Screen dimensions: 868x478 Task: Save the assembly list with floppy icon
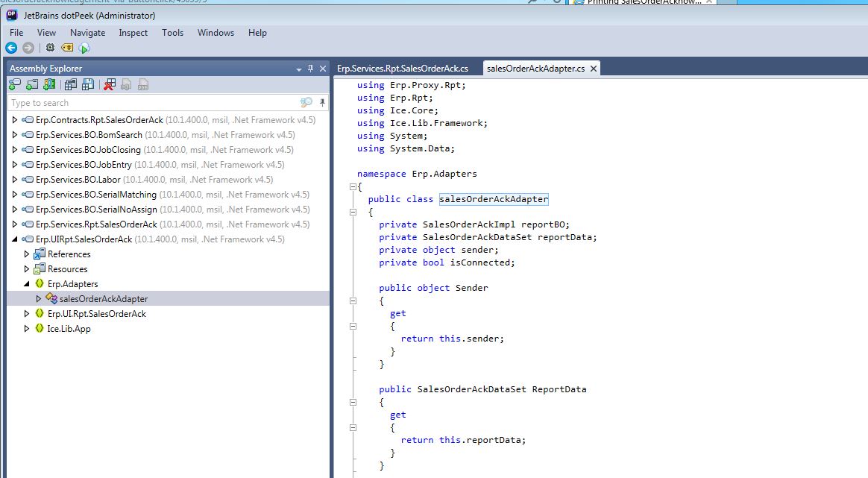point(87,85)
